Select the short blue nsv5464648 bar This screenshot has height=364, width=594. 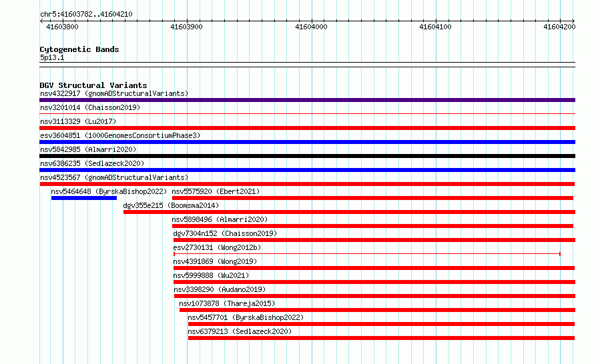tap(84, 198)
